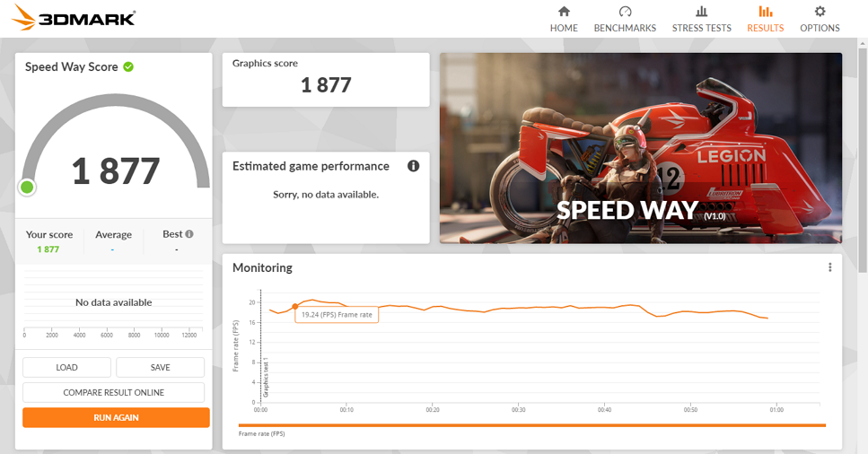This screenshot has height=454, width=868.
Task: Click the 3DMark logo
Action: (73, 18)
